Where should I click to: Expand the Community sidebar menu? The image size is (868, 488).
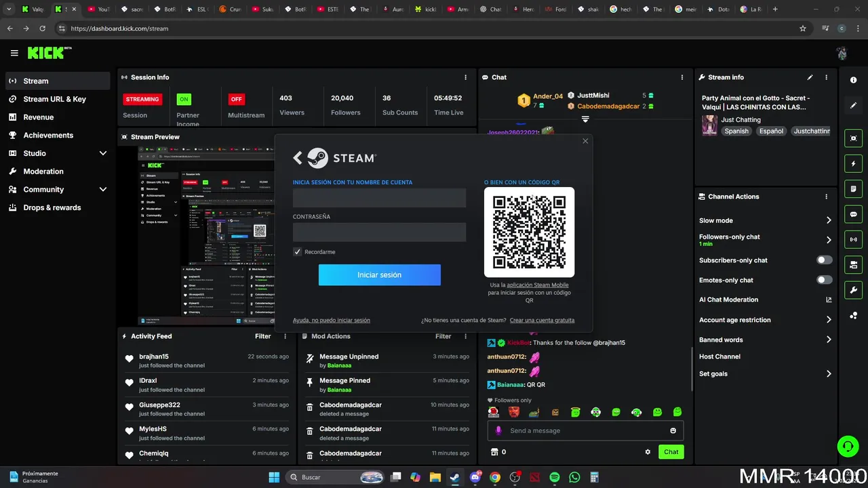[x=58, y=190]
